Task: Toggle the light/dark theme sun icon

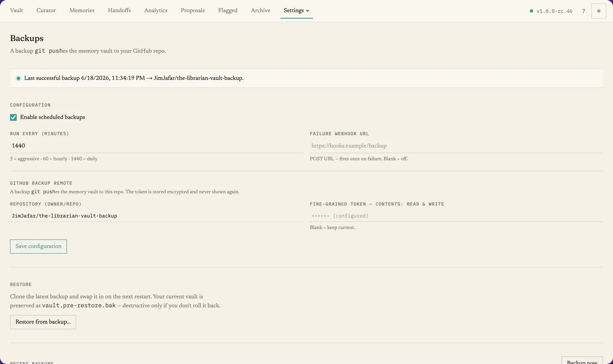Action: (x=598, y=11)
